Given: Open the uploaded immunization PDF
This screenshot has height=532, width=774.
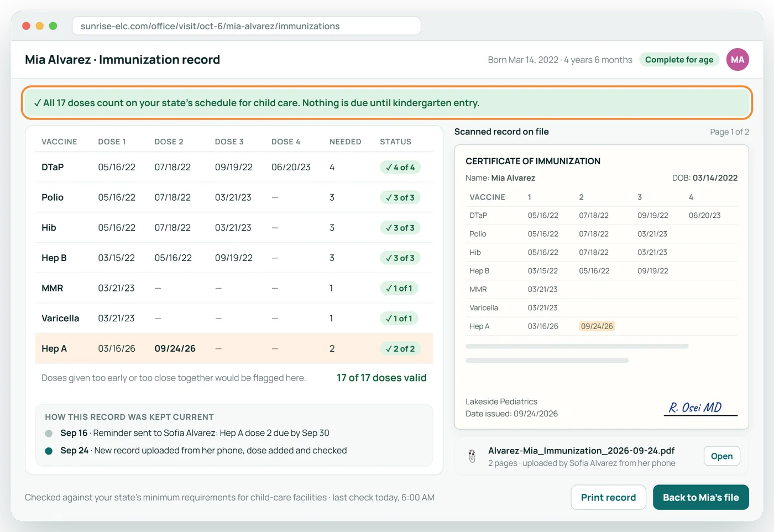Looking at the screenshot, I should pos(721,456).
